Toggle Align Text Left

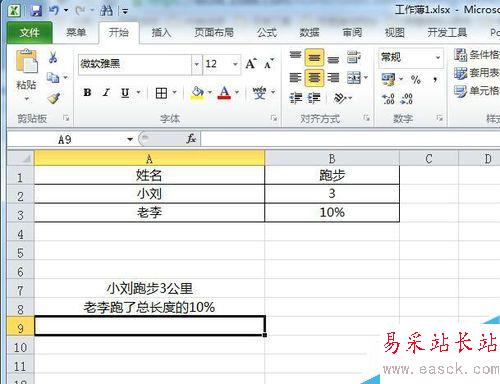(x=295, y=78)
